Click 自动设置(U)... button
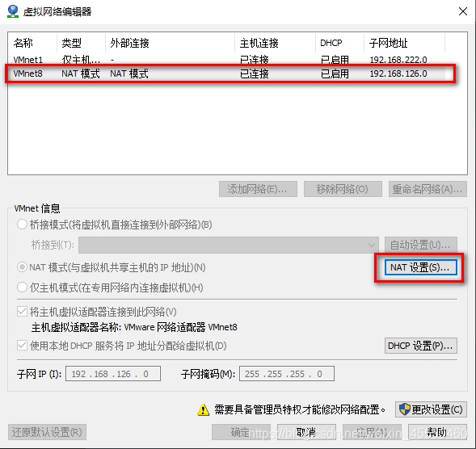This screenshot has height=449, width=476. click(x=420, y=245)
